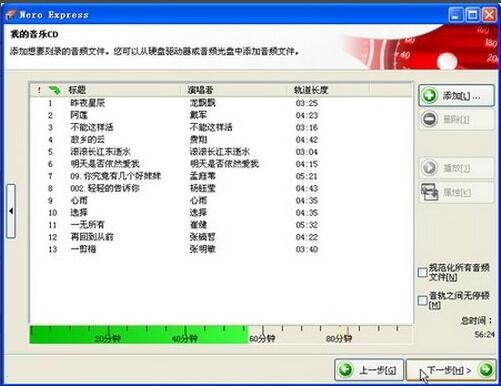Click artist 杨钰莹 in row 8

click(203, 188)
